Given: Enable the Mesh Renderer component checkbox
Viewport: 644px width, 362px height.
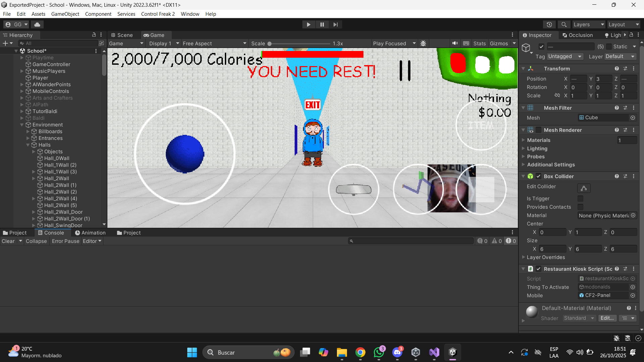Looking at the screenshot, I should pyautogui.click(x=539, y=130).
